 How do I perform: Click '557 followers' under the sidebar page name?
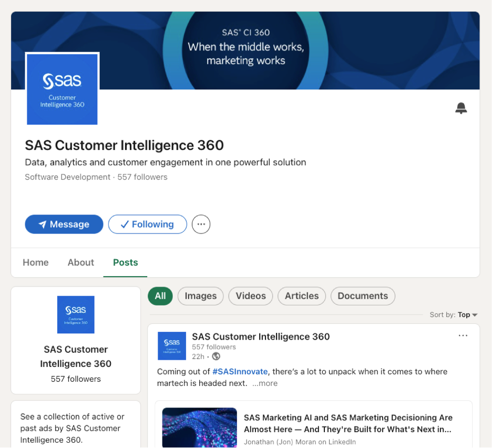(x=76, y=379)
